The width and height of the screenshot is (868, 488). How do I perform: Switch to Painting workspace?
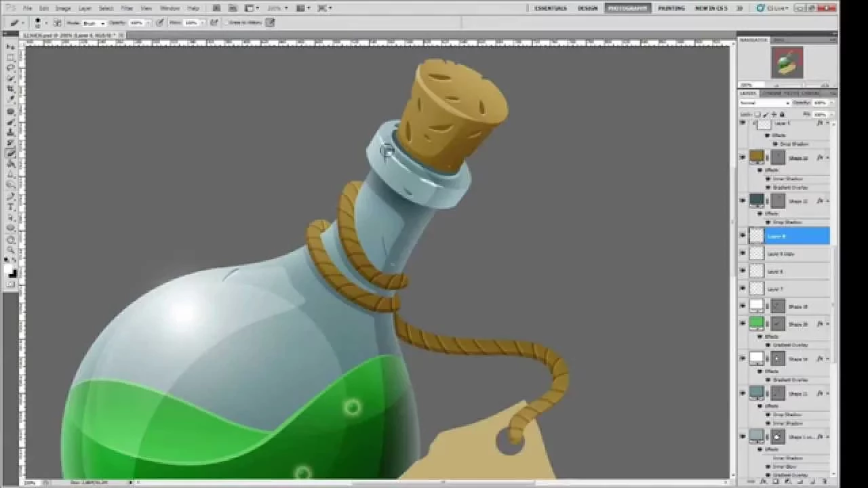coord(671,8)
